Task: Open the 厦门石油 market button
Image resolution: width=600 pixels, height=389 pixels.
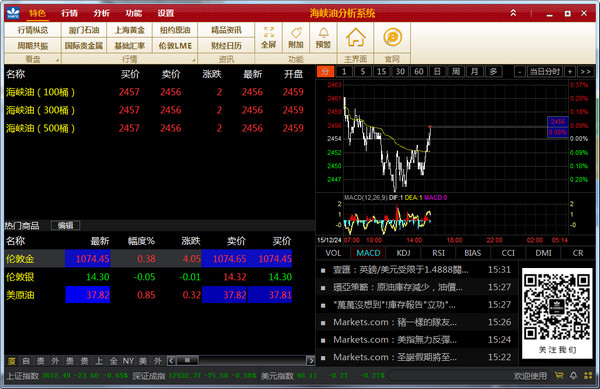Action: pos(84,30)
